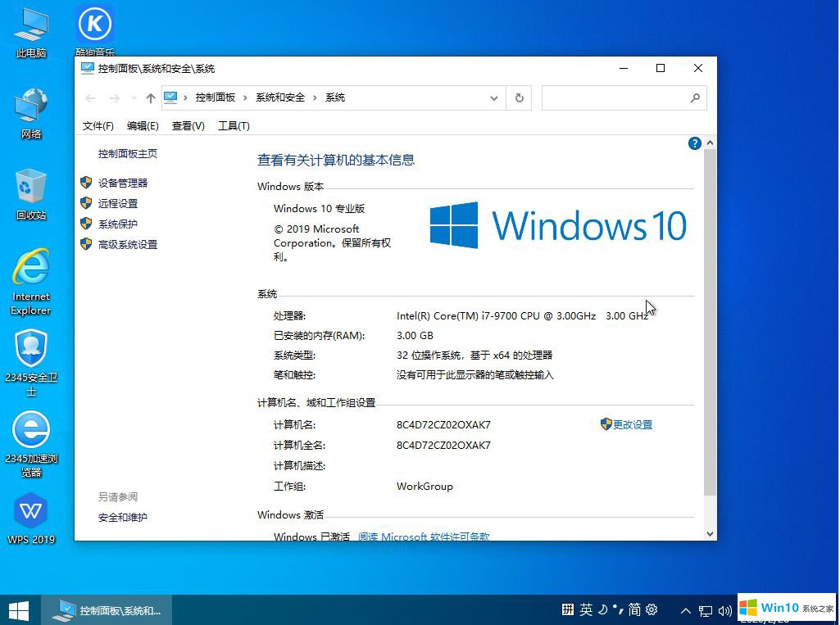This screenshot has height=625, width=840.
Task: Click the 更改设置 link
Action: tap(633, 424)
